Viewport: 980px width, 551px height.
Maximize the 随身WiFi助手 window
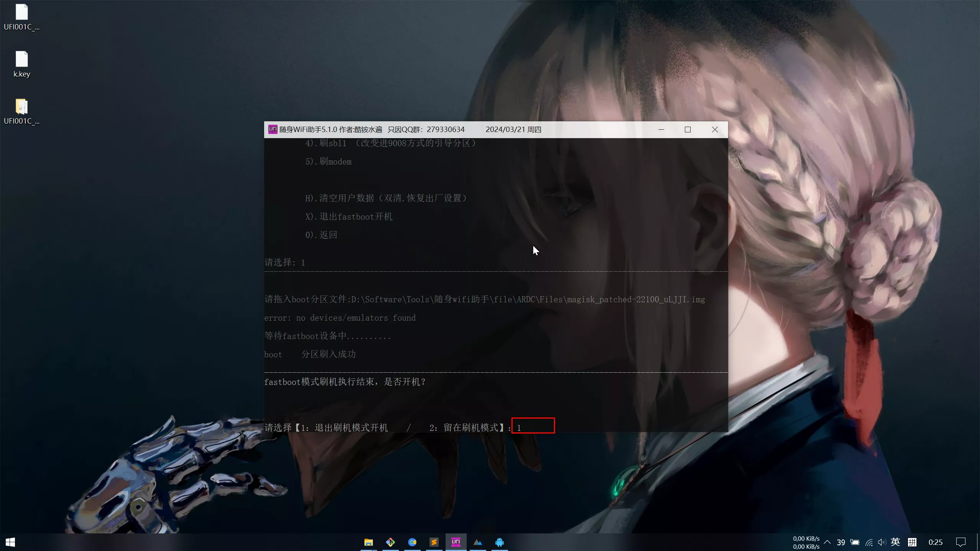point(688,129)
